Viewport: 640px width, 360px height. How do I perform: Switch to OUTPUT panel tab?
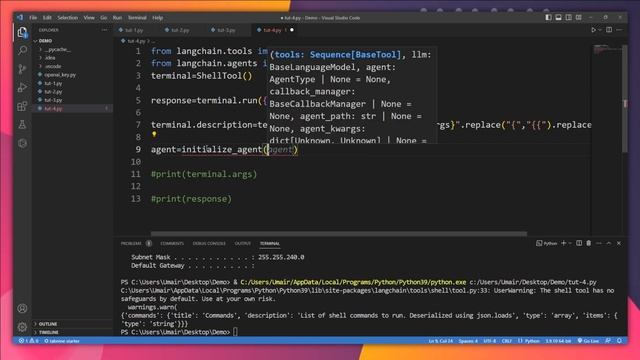242,243
